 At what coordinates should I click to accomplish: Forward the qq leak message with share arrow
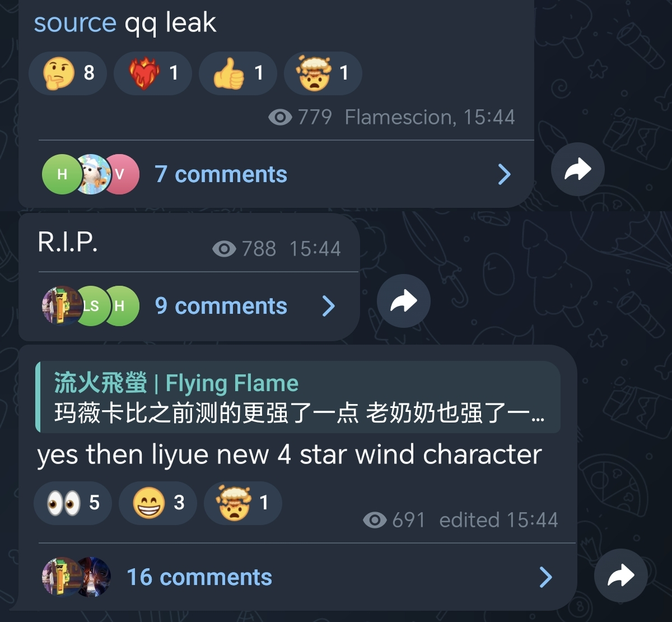point(578,169)
